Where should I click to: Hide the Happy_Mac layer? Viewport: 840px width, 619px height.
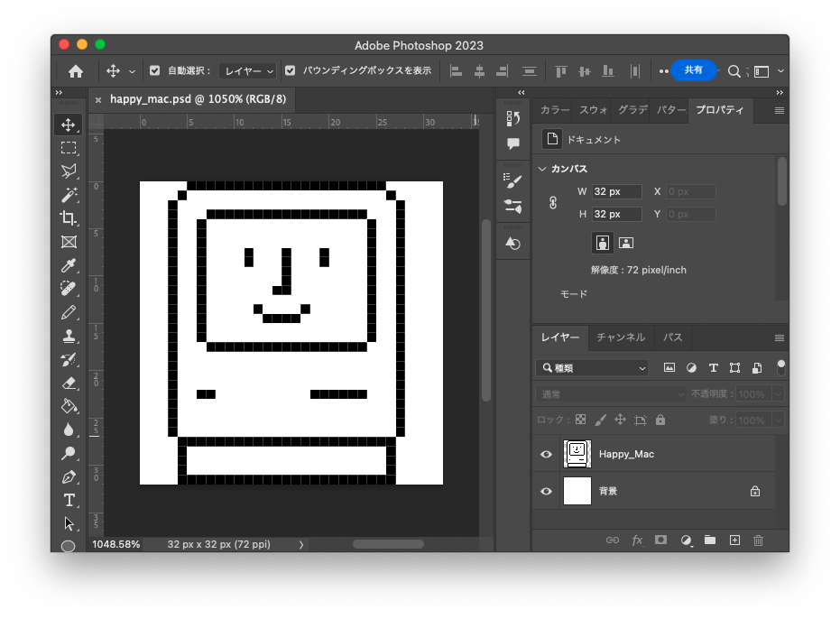(x=546, y=454)
